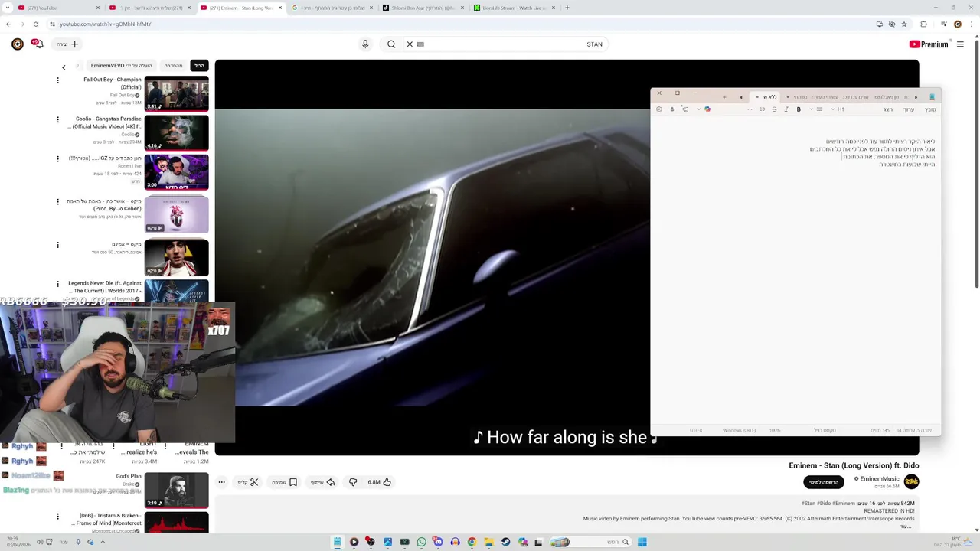Open the YouTube account avatar menu
This screenshot has width=980, height=551.
click(x=17, y=44)
